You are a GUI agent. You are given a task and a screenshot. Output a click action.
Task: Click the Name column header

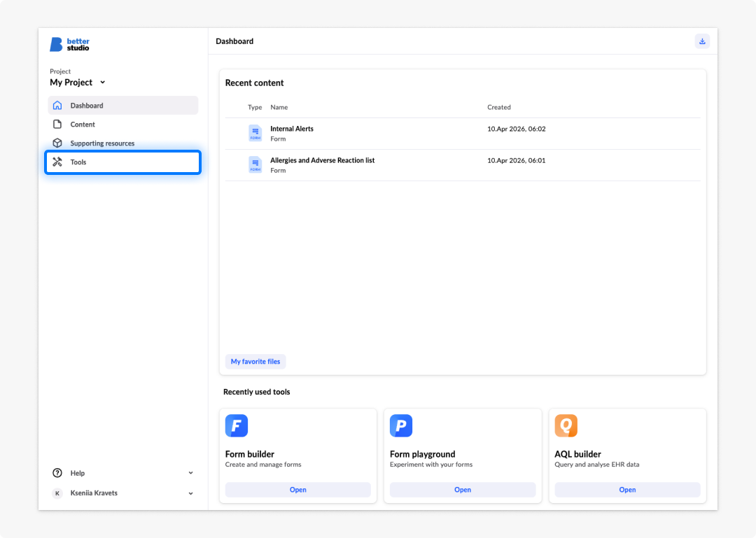pos(279,107)
